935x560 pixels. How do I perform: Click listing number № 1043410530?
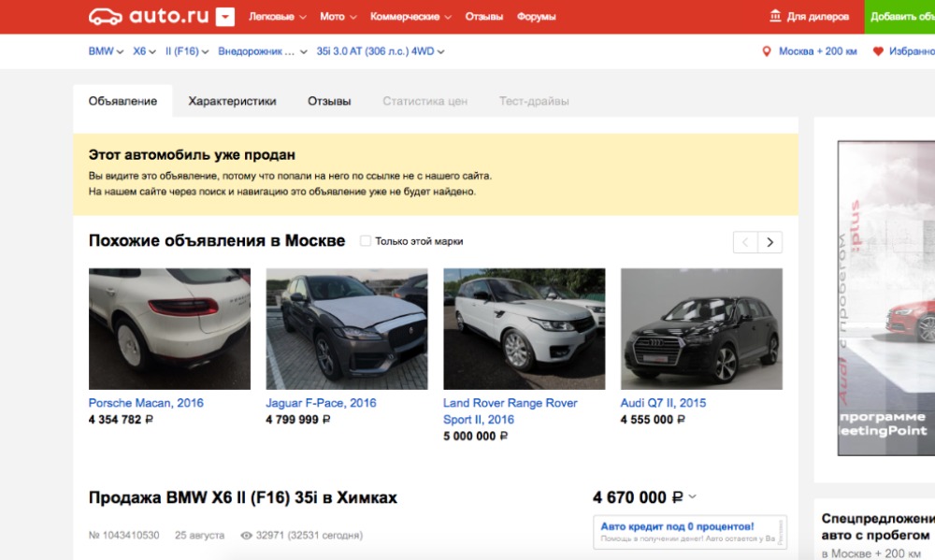tap(124, 535)
